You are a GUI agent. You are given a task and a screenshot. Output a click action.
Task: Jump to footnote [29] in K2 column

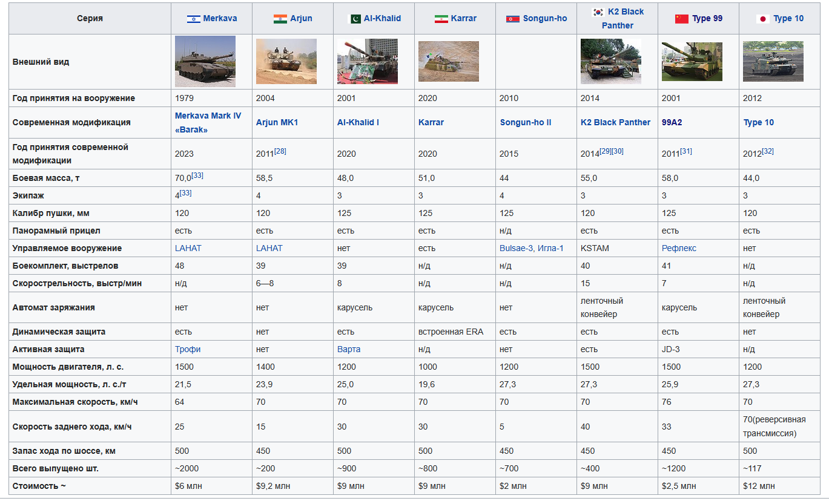point(606,151)
